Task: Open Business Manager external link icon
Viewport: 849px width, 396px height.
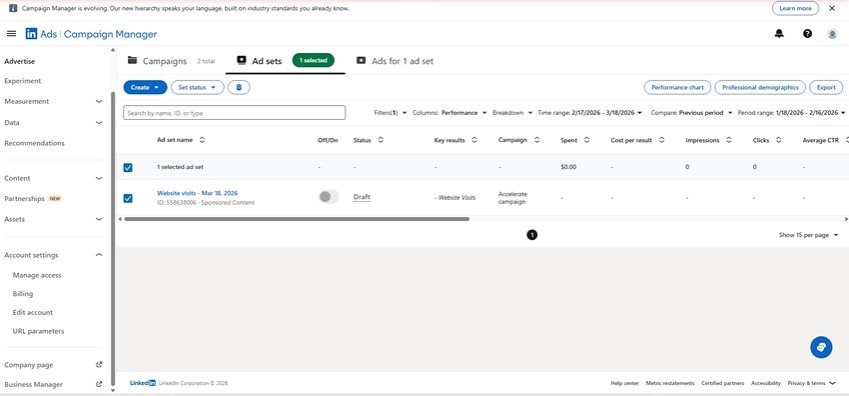Action: (99, 384)
